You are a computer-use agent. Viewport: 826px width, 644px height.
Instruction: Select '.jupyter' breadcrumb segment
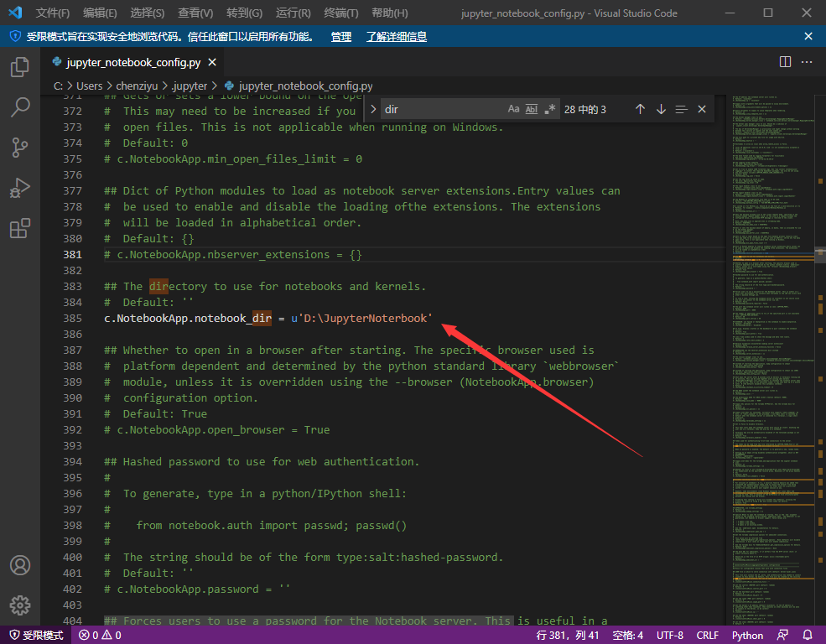190,86
